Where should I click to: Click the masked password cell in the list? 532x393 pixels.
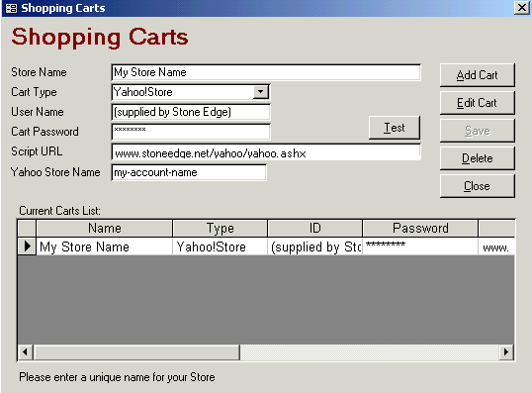pos(420,246)
